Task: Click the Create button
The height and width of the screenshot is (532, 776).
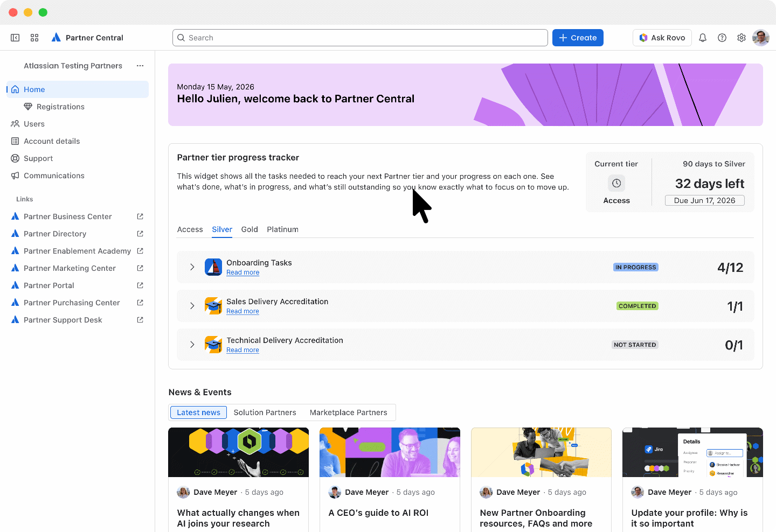Action: point(578,38)
